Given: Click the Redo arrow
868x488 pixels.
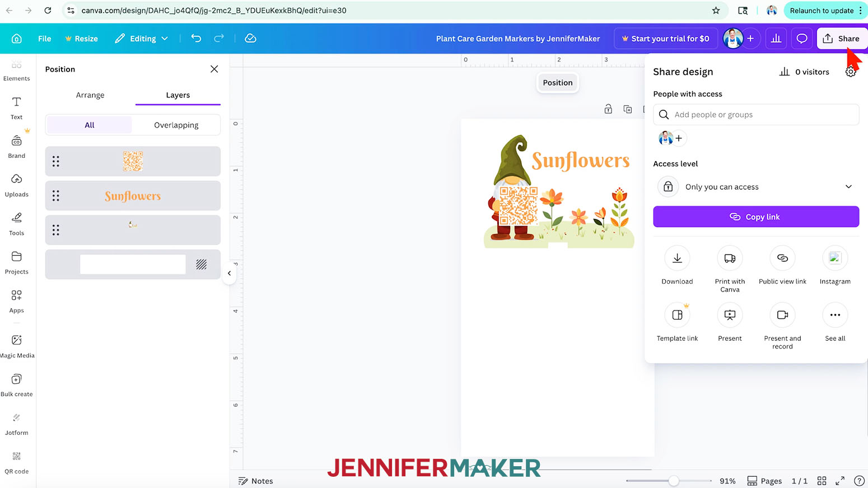Looking at the screenshot, I should pyautogui.click(x=219, y=38).
